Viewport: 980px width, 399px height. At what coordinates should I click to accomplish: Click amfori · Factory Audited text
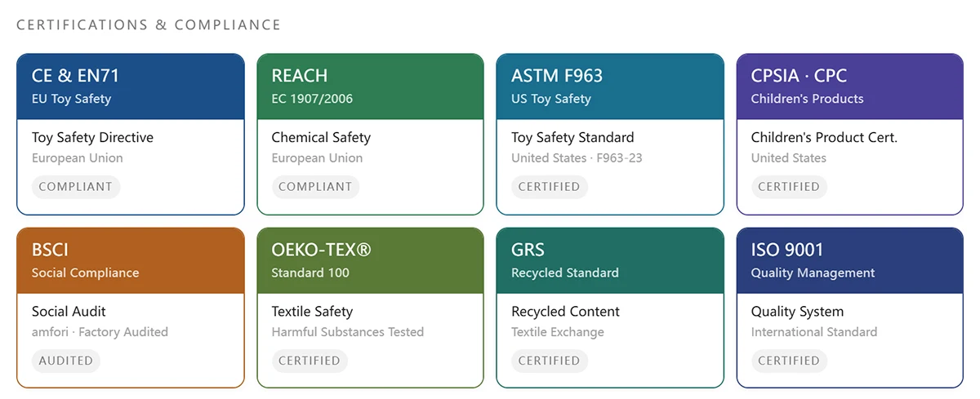point(100,332)
